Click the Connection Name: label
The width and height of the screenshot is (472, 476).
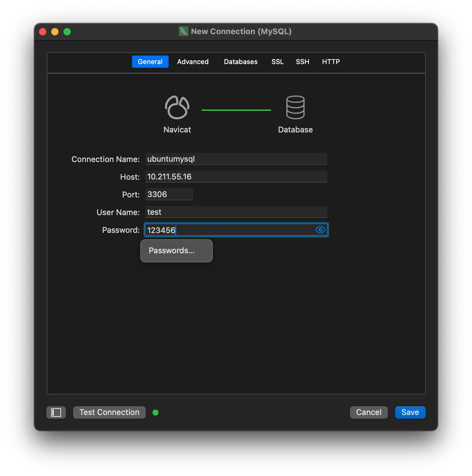tap(105, 159)
